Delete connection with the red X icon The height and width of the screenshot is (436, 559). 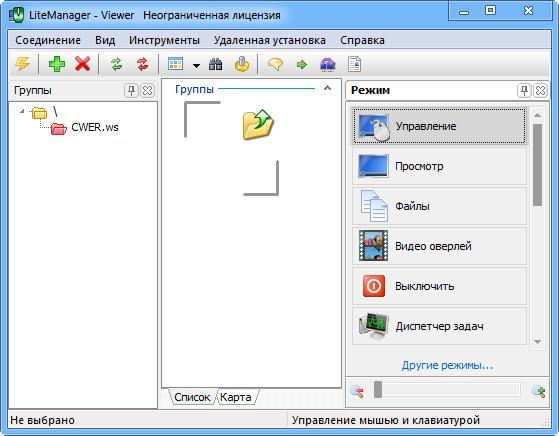(x=82, y=65)
